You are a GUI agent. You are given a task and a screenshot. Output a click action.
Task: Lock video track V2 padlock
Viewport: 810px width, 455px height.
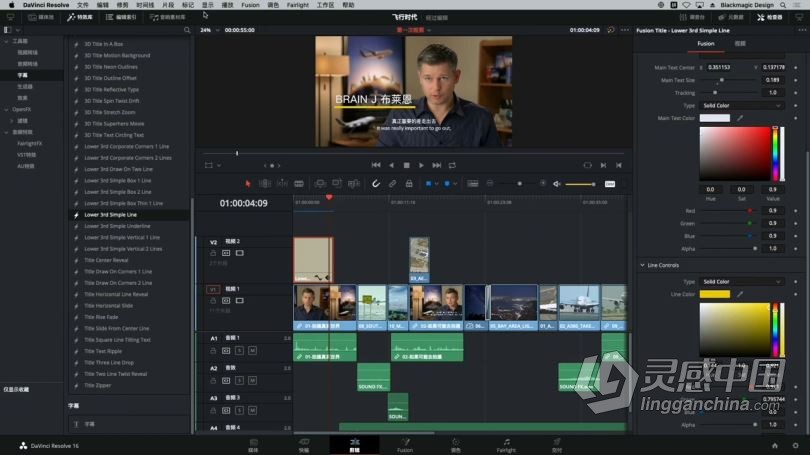click(x=213, y=253)
